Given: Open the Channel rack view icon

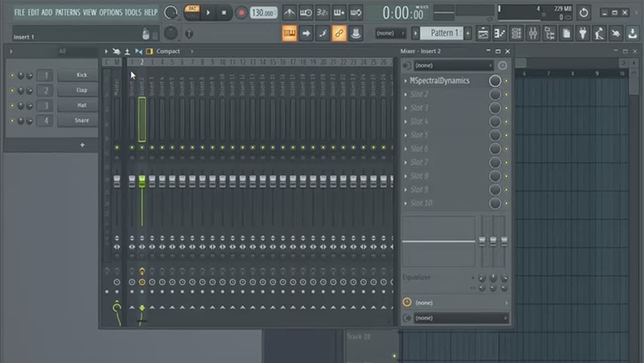Looking at the screenshot, I should click(x=516, y=34).
